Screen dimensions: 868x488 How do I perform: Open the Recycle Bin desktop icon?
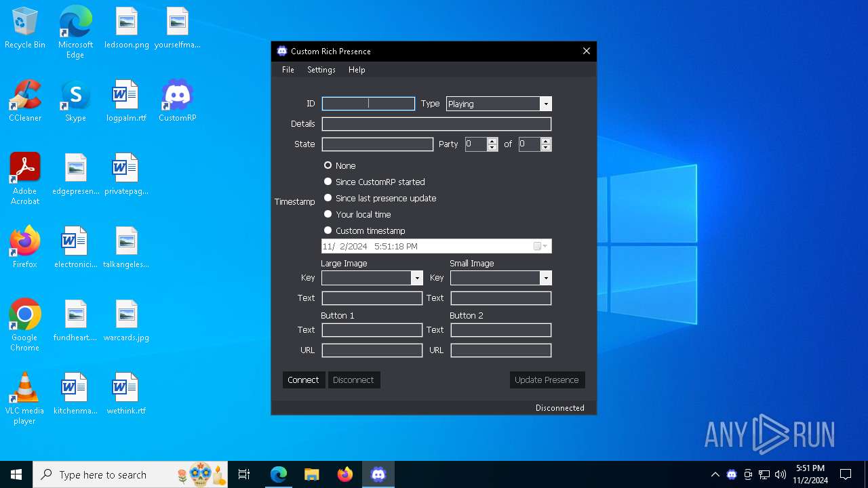tap(25, 28)
